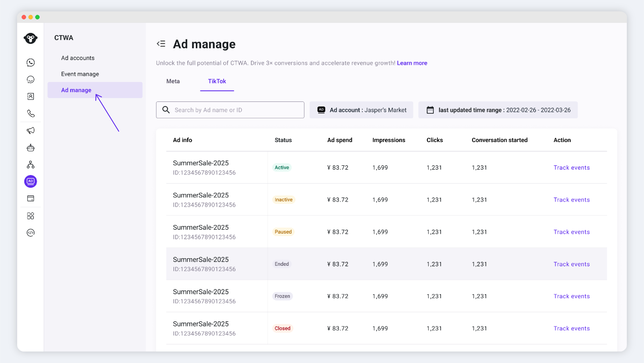Open the apps grid icon in sidebar
This screenshot has height=363, width=644.
coord(31,216)
